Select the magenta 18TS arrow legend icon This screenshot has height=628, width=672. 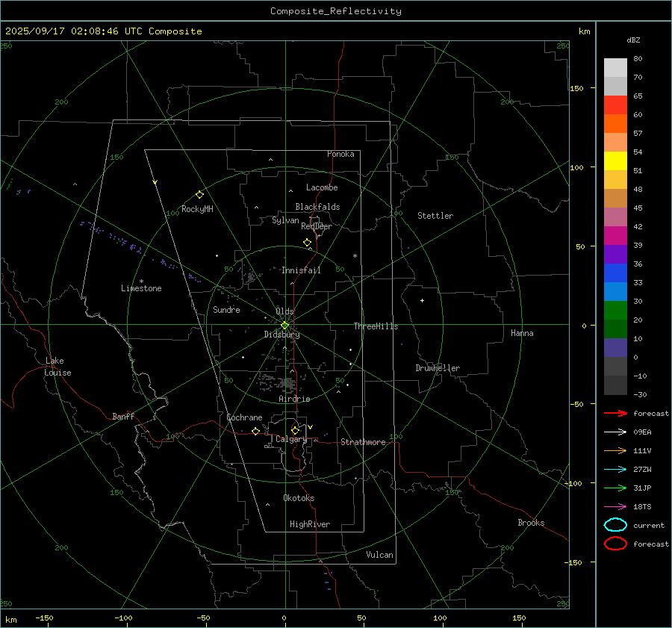615,507
